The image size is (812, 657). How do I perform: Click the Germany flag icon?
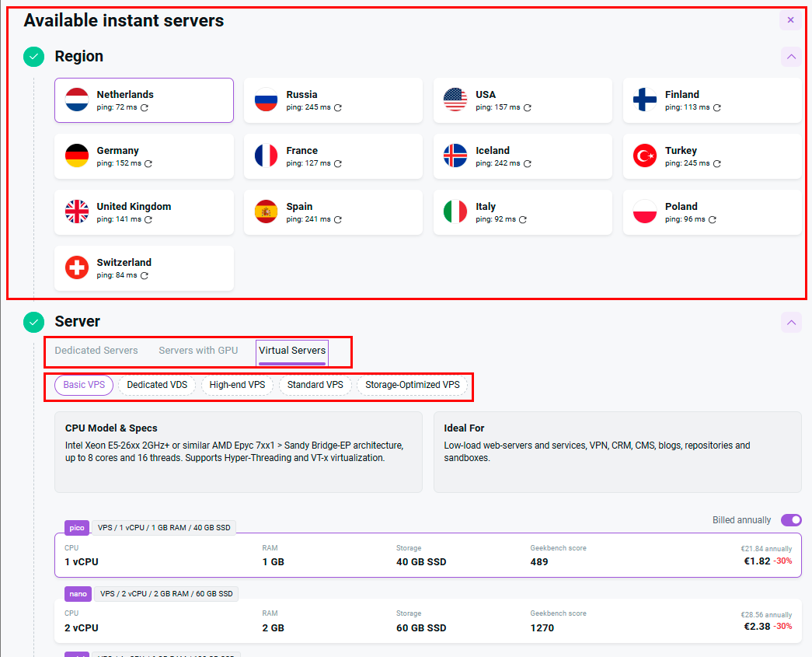(77, 156)
